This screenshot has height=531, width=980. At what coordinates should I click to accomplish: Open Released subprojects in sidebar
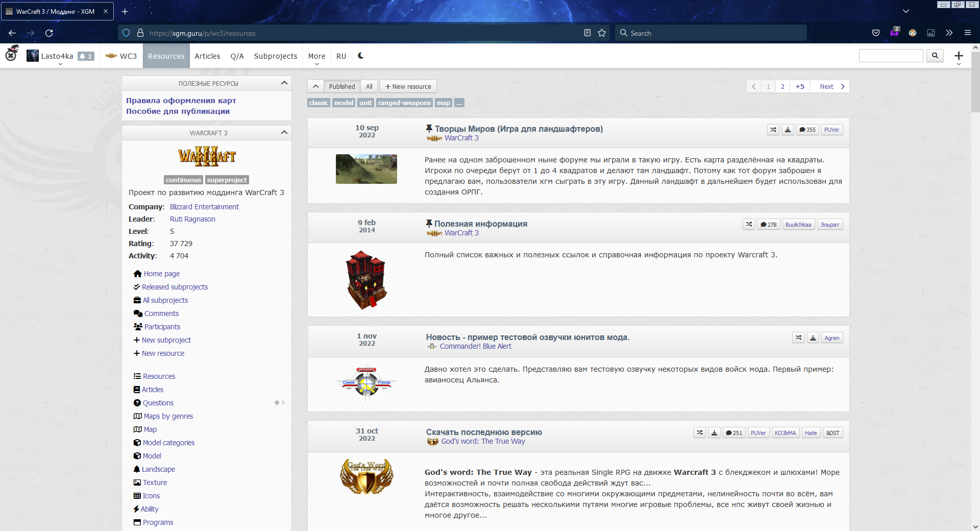pos(175,287)
